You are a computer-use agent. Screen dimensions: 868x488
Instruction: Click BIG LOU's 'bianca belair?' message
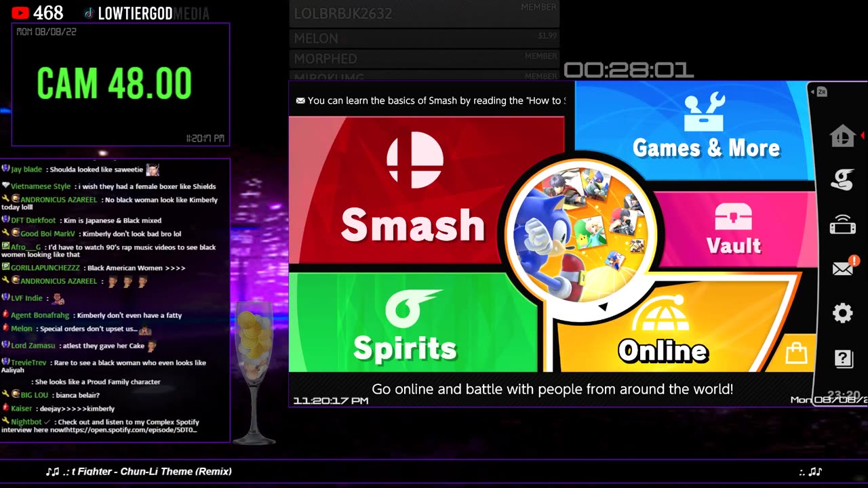click(x=51, y=394)
